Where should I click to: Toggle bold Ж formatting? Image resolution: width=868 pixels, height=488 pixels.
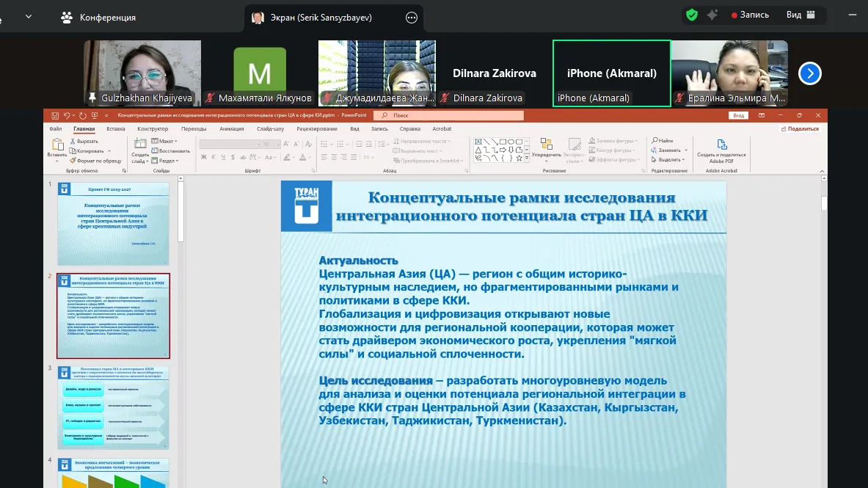[x=203, y=157]
